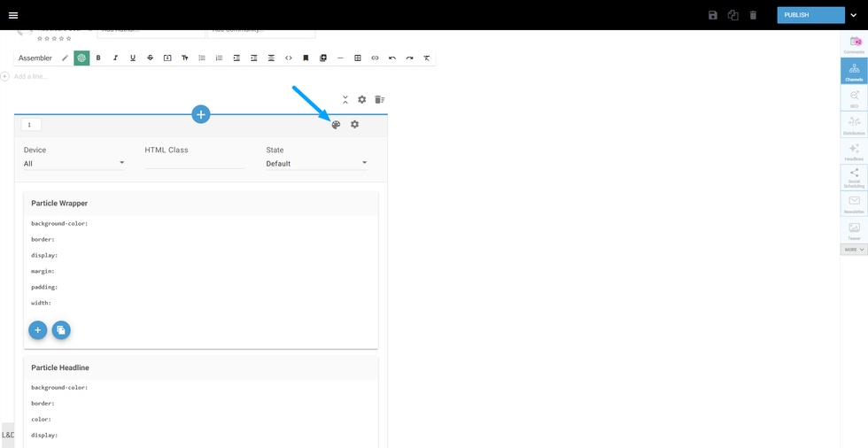Viewport: 868px width, 448px height.
Task: Open the State dropdown
Action: tap(316, 164)
